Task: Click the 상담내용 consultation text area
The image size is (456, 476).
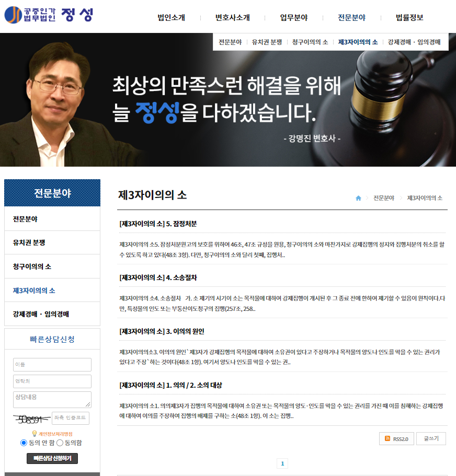Action: (52, 399)
